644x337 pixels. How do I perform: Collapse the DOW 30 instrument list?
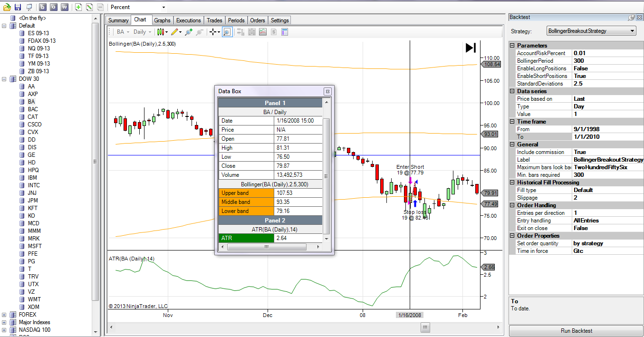4,79
